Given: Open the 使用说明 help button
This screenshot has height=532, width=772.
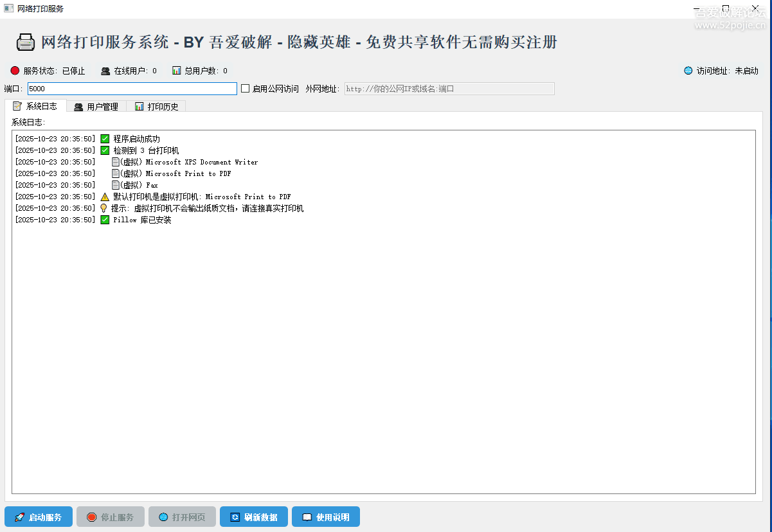Looking at the screenshot, I should coord(325,517).
